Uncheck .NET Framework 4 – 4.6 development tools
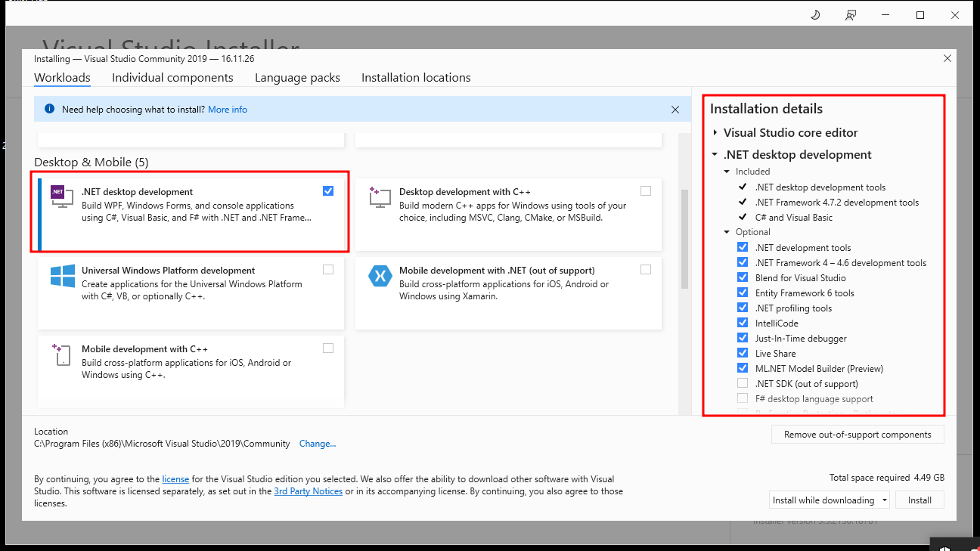The image size is (980, 551). (743, 262)
